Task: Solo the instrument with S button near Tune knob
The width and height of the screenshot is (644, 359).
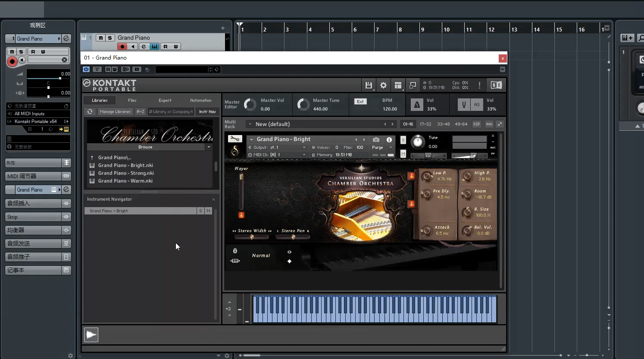Action: pos(403,140)
